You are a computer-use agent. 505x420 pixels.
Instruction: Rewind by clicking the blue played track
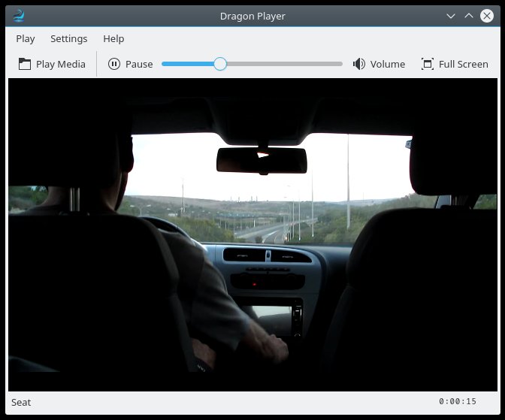[x=188, y=64]
